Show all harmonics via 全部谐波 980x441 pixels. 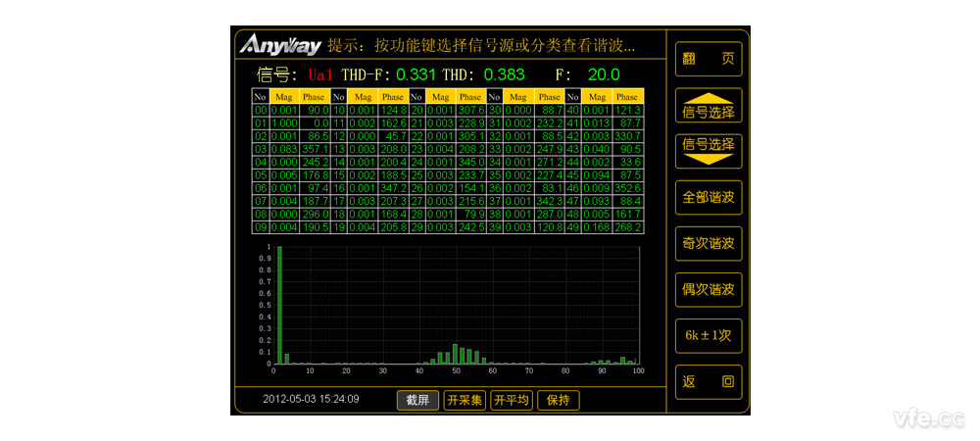(x=708, y=198)
